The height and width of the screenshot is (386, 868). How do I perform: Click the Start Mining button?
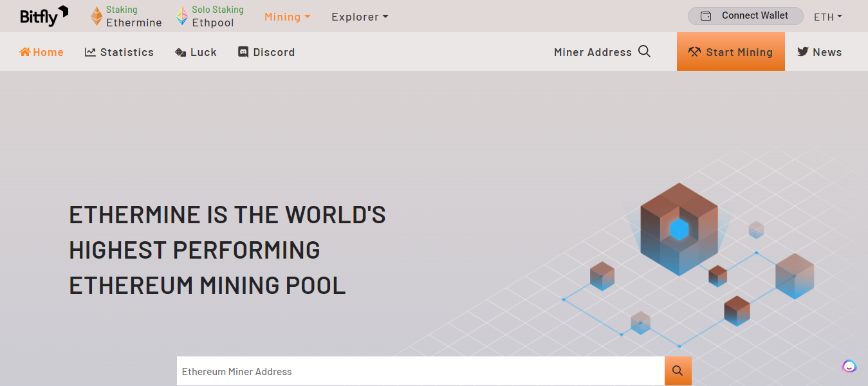point(731,51)
